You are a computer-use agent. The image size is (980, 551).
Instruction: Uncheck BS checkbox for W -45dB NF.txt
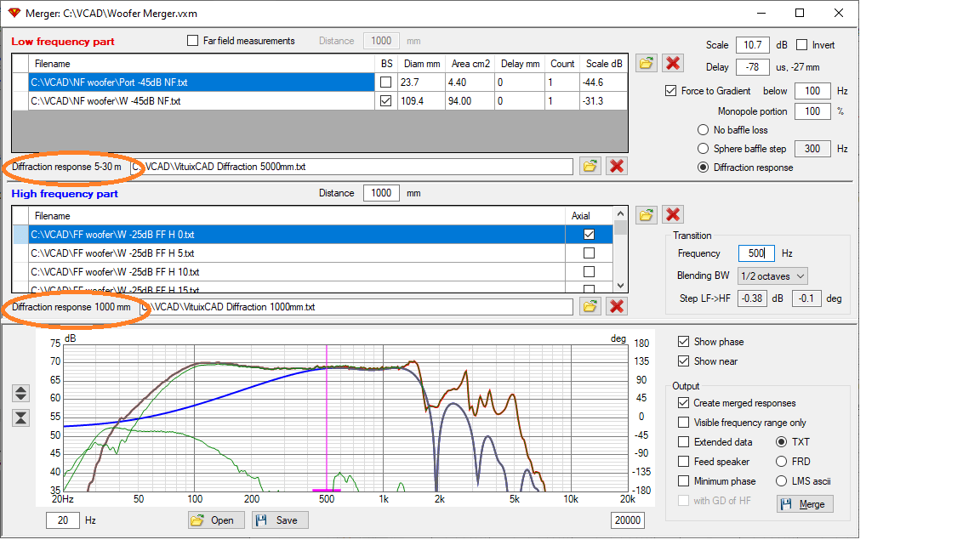click(x=386, y=101)
